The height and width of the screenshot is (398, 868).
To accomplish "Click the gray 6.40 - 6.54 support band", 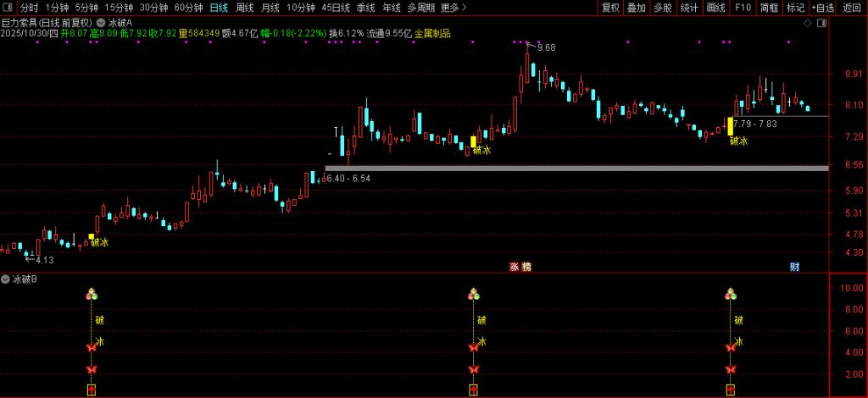I will (x=576, y=169).
